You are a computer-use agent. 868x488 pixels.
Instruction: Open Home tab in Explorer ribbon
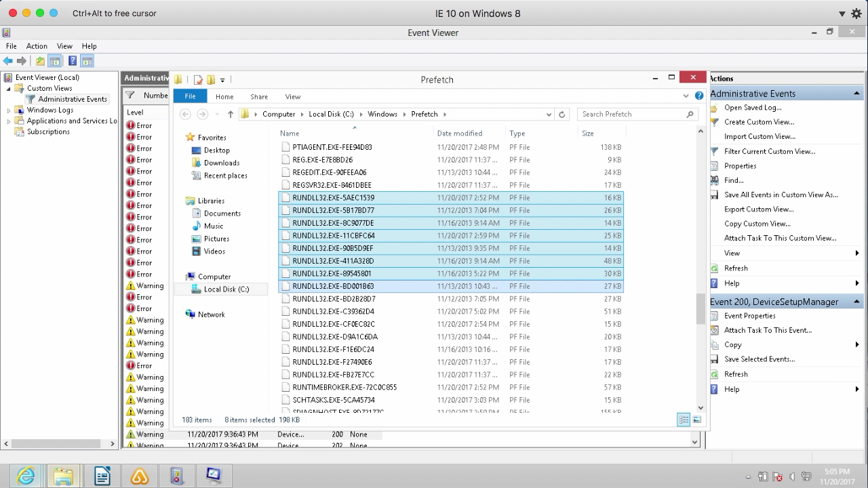224,97
